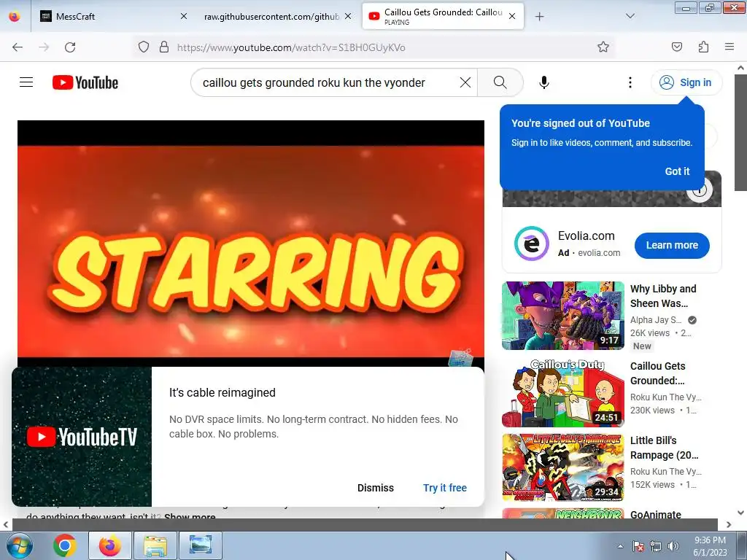Switch to the raw.githubusercontent.com tab
Screen dimensions: 747x560
[x=271, y=16]
